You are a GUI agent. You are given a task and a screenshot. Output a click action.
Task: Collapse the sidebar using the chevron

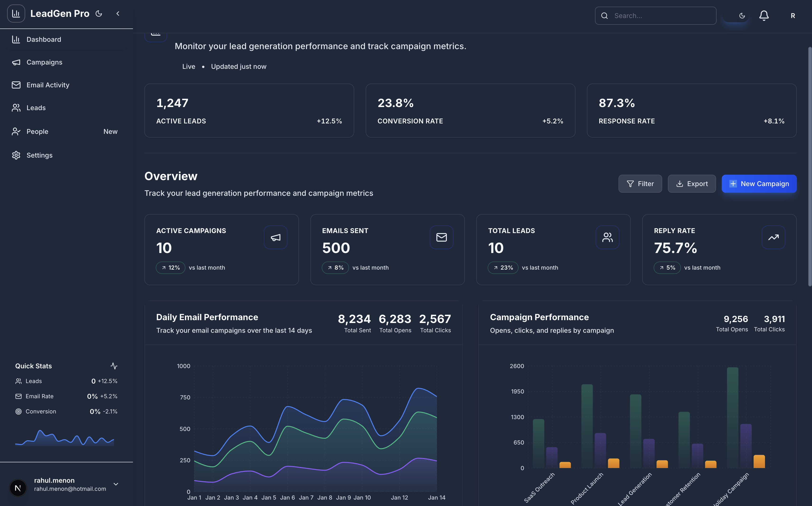(118, 13)
